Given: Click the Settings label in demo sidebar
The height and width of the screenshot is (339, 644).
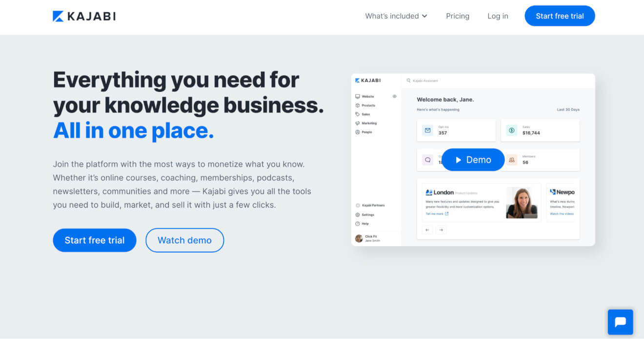Looking at the screenshot, I should (368, 215).
